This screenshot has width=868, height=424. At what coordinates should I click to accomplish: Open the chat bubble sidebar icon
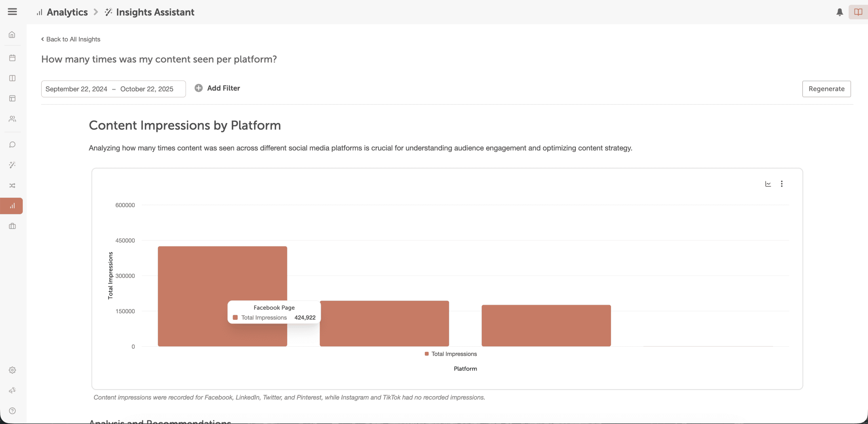12,145
